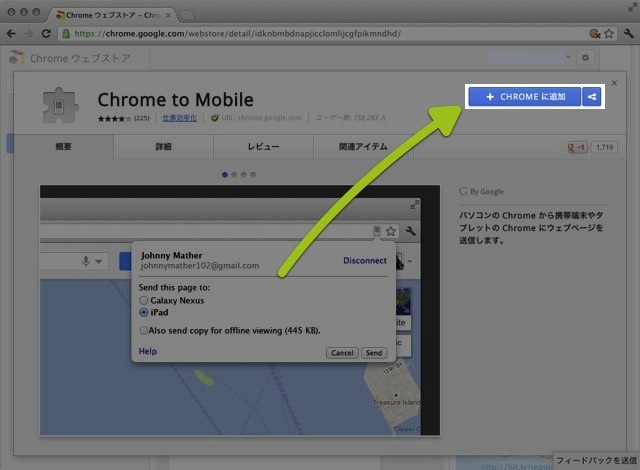Click the Chrome to Mobile puzzle icon
The width and height of the screenshot is (640, 470).
[60, 105]
